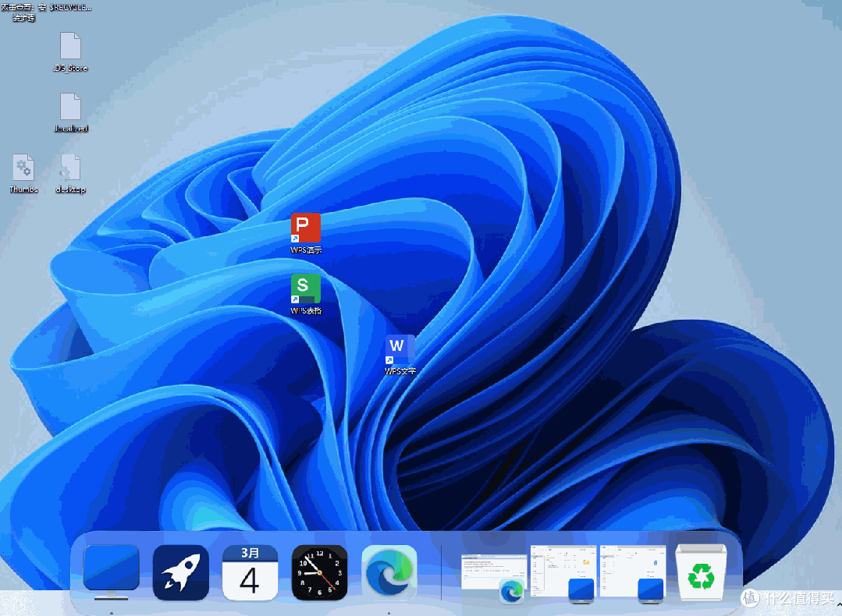Image resolution: width=842 pixels, height=616 pixels.
Task: Select the Thumbs file with gears icon
Action: (x=23, y=168)
